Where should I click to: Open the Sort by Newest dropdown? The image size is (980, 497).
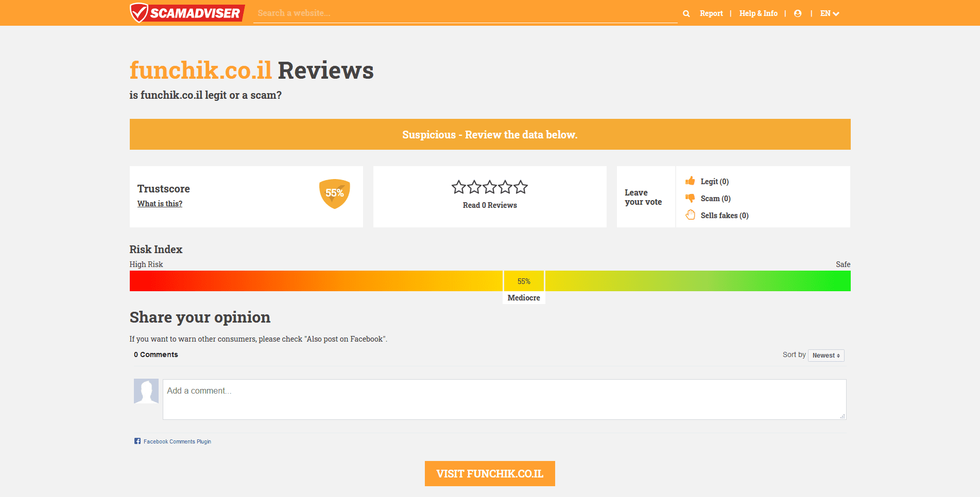pos(826,356)
